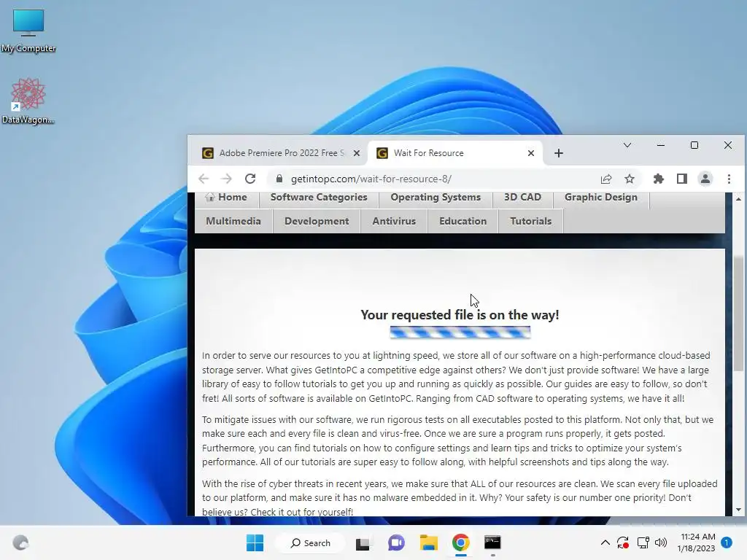
Task: Close the Wait For Resource tab
Action: (531, 153)
